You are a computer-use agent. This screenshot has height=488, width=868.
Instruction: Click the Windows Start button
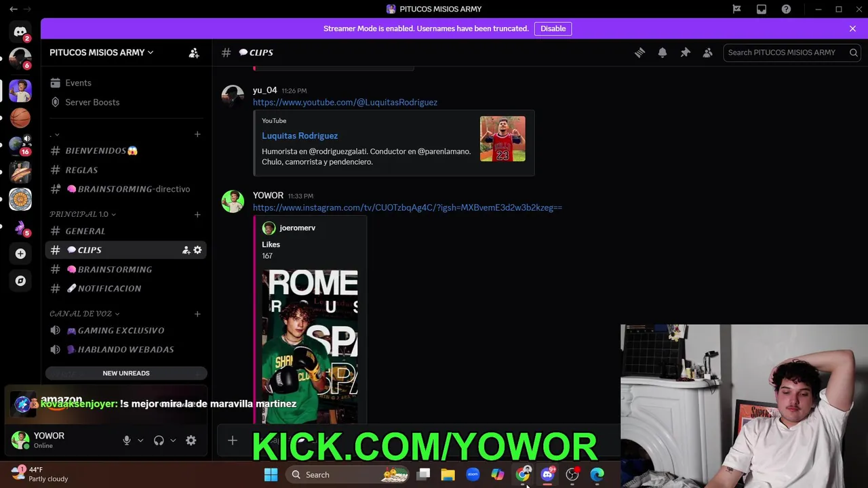click(271, 474)
